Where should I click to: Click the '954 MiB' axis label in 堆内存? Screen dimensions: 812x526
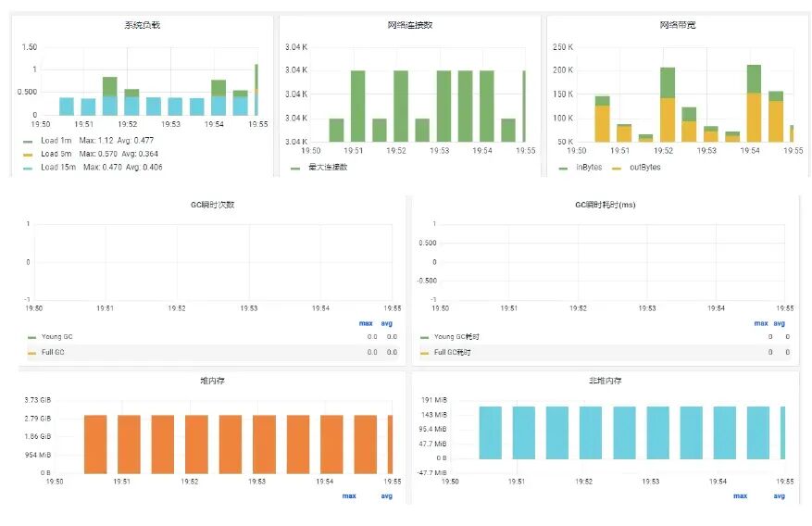(x=38, y=455)
